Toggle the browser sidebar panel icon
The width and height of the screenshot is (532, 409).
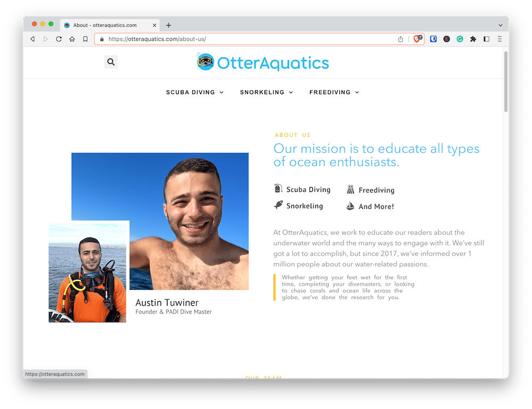(x=486, y=39)
